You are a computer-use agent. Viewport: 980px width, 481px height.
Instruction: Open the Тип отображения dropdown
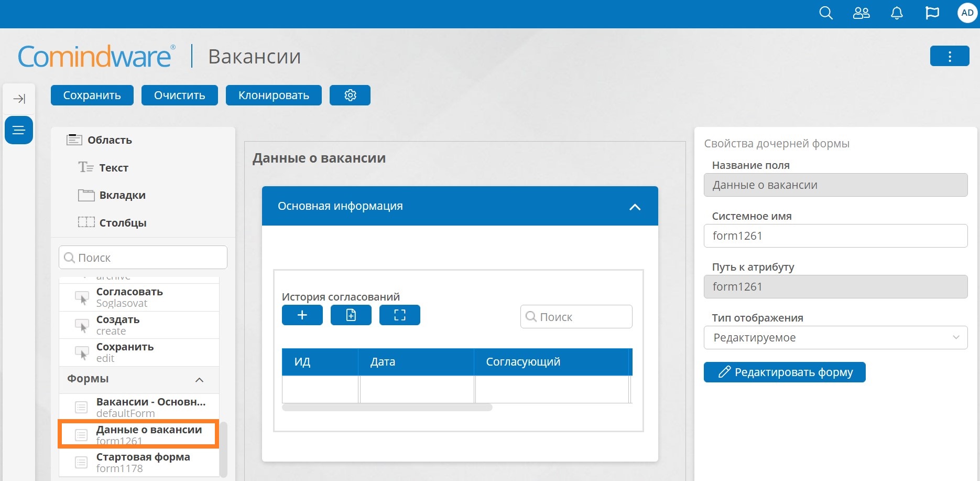click(836, 338)
